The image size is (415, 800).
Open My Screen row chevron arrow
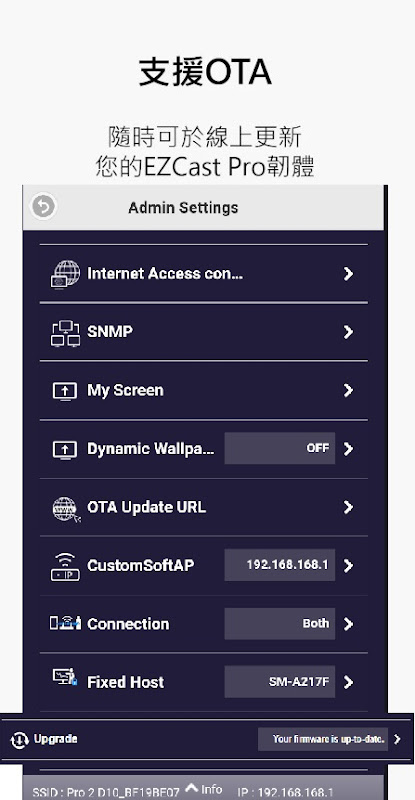(x=348, y=390)
